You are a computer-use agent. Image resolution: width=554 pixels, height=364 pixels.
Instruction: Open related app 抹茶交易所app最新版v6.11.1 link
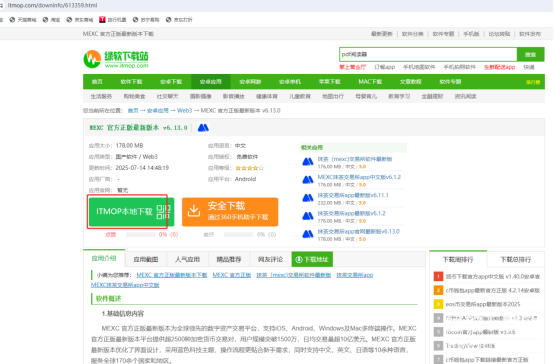coord(353,195)
